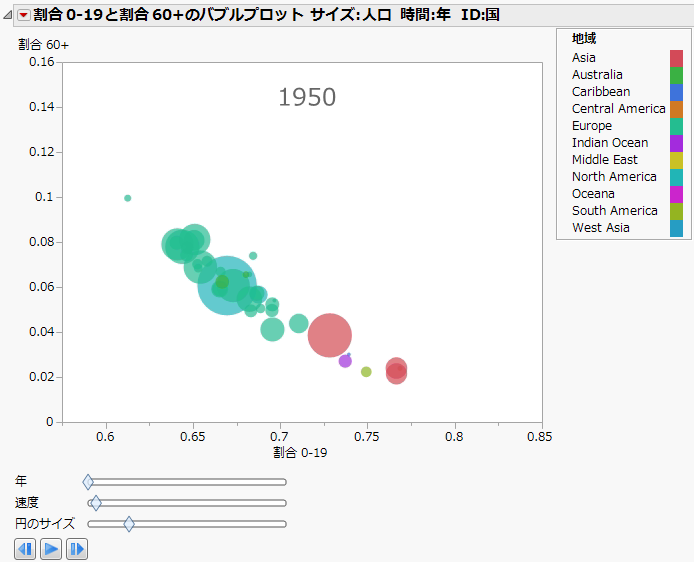The height and width of the screenshot is (562, 694).
Task: Step forward one year
Action: click(x=77, y=548)
